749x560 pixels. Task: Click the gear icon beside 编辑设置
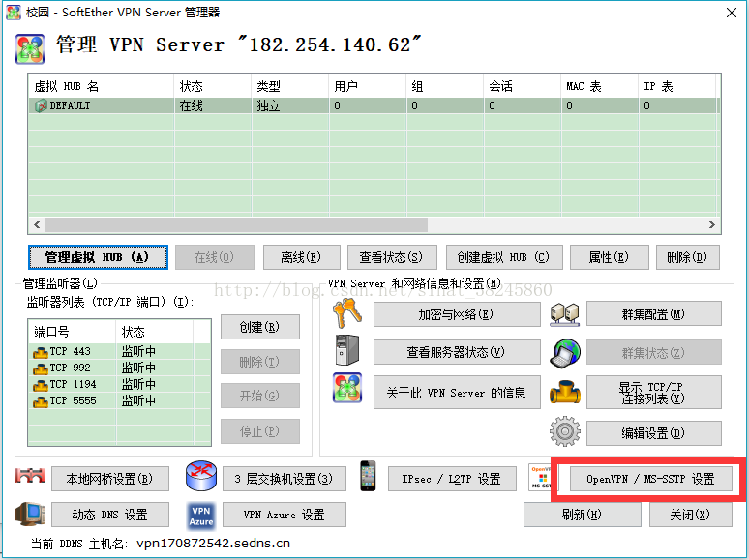click(564, 431)
